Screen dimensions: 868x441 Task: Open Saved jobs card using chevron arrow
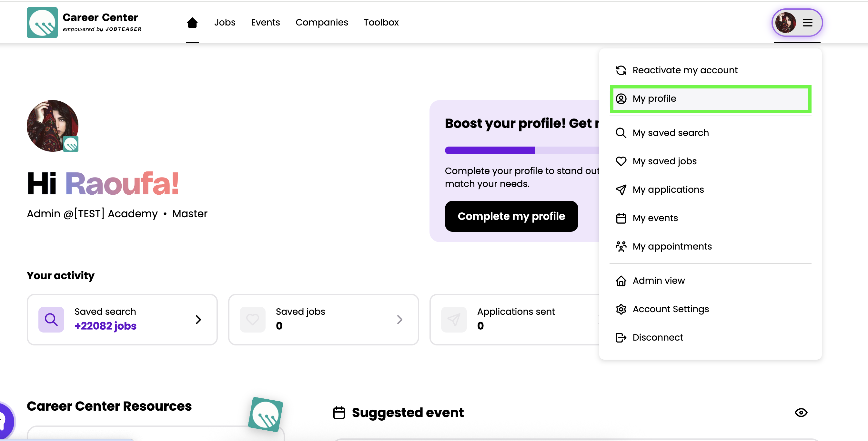coord(399,319)
